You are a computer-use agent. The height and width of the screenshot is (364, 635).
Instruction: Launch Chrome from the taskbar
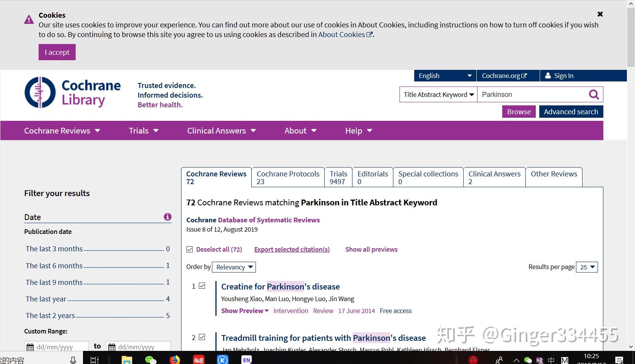pos(175,359)
